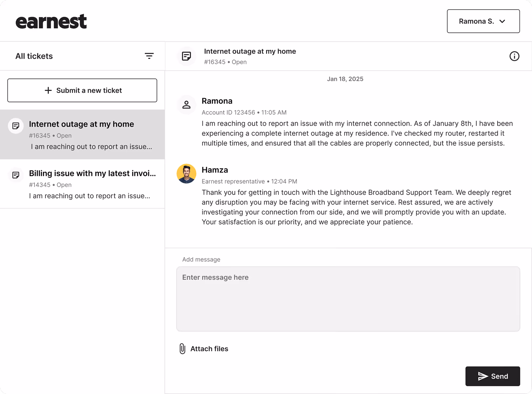
Task: Click the ticket note icon beside 'Internet outage at my home'
Action: (x=15, y=126)
